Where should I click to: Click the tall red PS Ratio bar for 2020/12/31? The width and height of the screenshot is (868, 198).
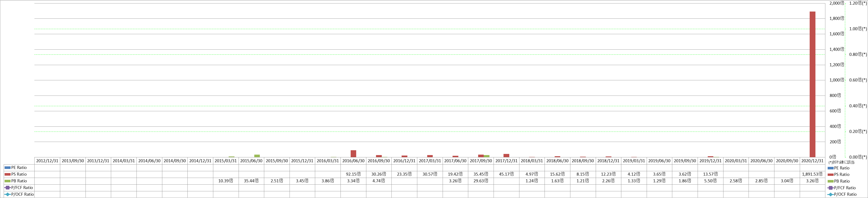click(812, 84)
